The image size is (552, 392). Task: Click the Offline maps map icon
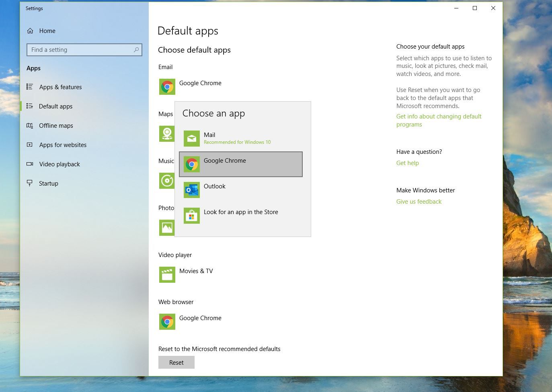coord(30,126)
